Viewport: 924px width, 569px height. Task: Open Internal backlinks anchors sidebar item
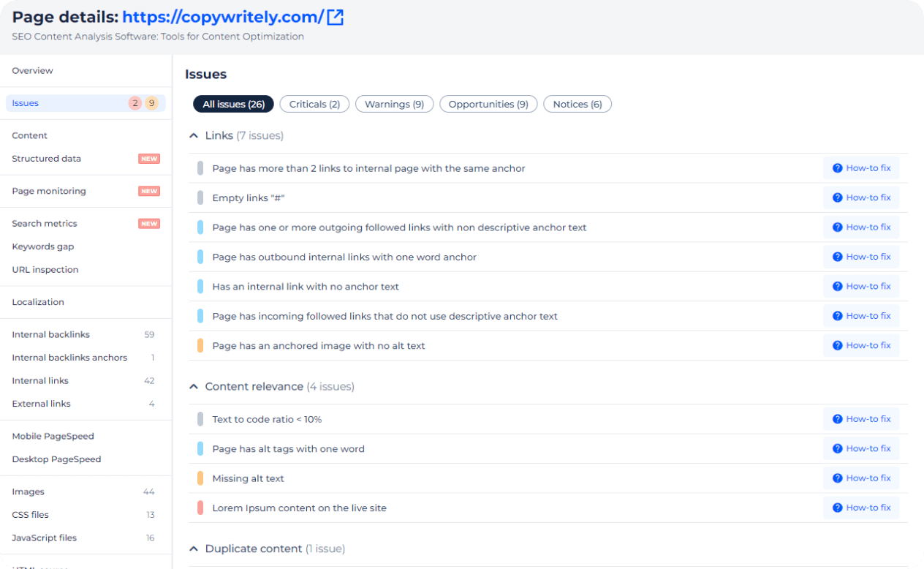[x=69, y=358]
